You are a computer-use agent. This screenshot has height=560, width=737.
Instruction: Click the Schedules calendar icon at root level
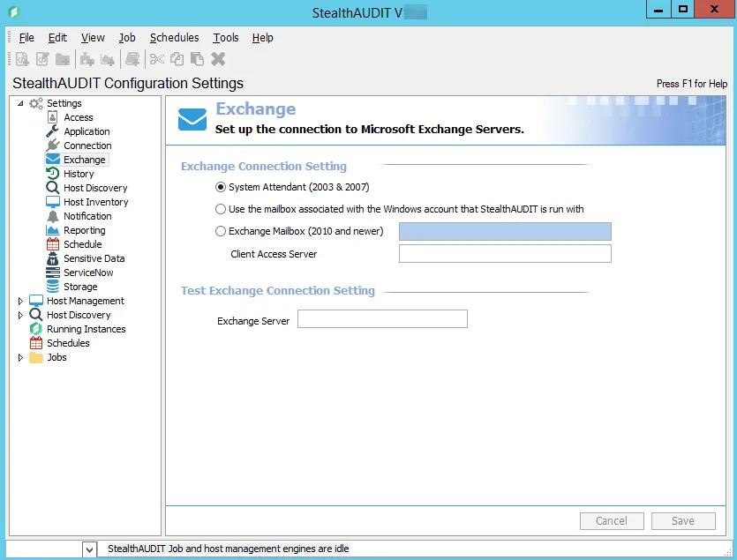[35, 343]
